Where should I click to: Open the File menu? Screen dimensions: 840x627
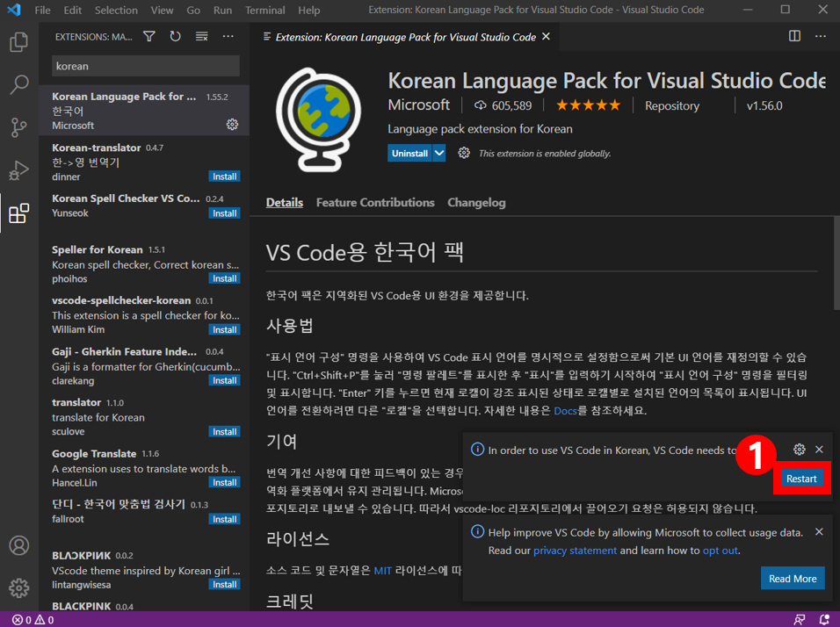pos(42,11)
